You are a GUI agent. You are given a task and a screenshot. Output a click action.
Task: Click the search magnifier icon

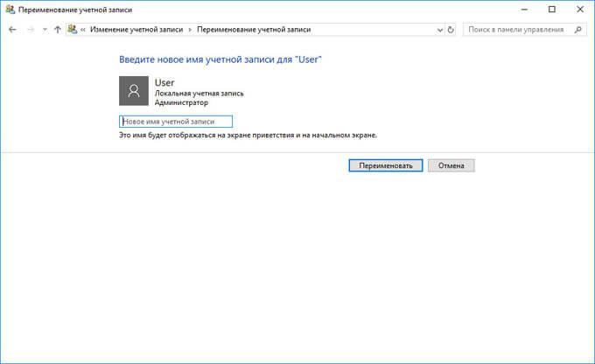point(577,30)
